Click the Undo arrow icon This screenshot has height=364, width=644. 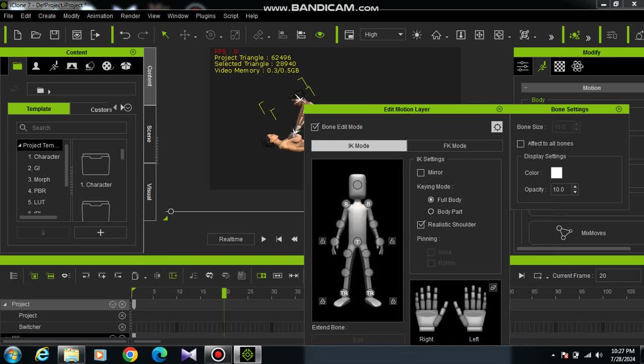tap(124, 35)
